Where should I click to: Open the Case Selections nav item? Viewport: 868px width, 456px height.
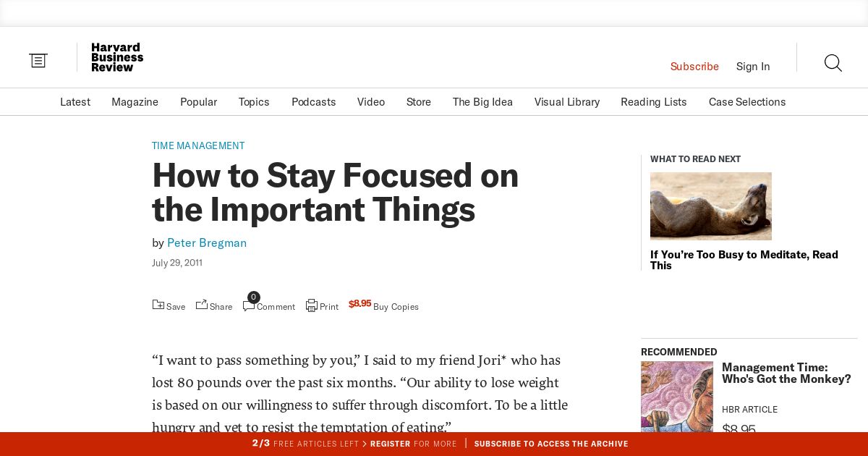coord(747,102)
